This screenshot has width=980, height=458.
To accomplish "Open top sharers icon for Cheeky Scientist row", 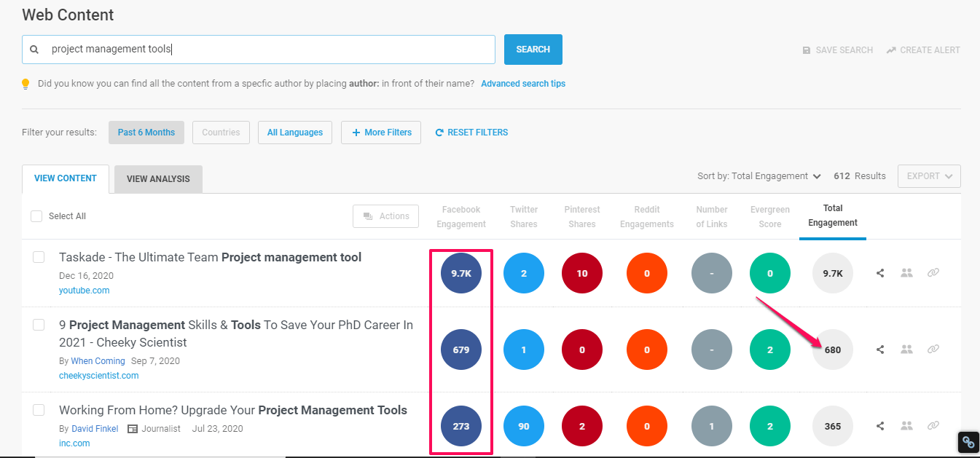I will pos(906,350).
